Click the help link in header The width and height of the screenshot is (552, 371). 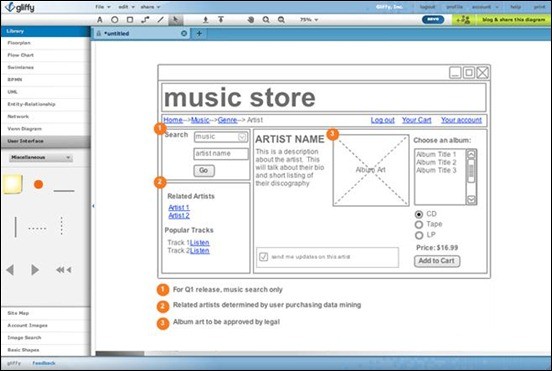point(515,7)
